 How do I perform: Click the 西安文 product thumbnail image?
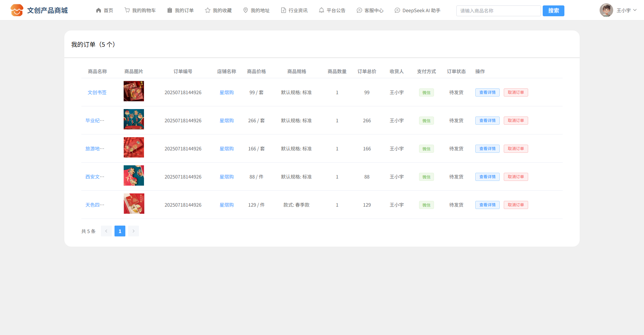(x=134, y=175)
